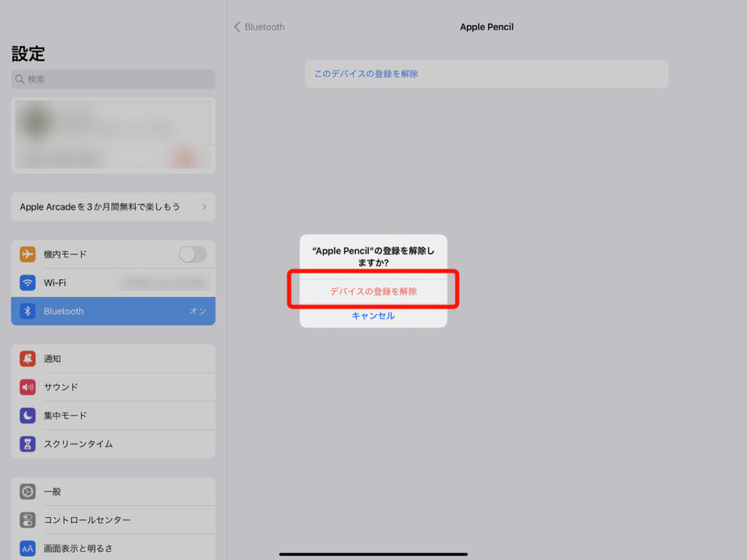The height and width of the screenshot is (560, 747).
Task: Tap the Airplane Mode orange icon
Action: (28, 254)
